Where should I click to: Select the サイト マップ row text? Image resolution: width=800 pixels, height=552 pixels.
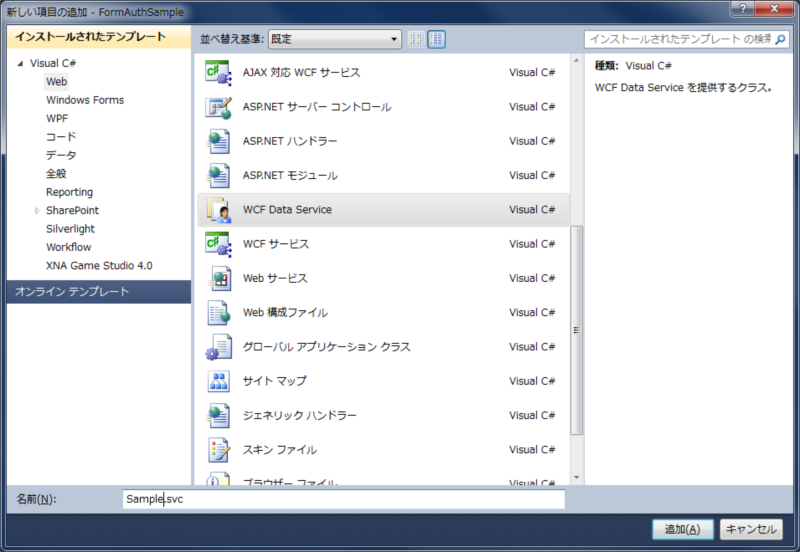(x=274, y=381)
